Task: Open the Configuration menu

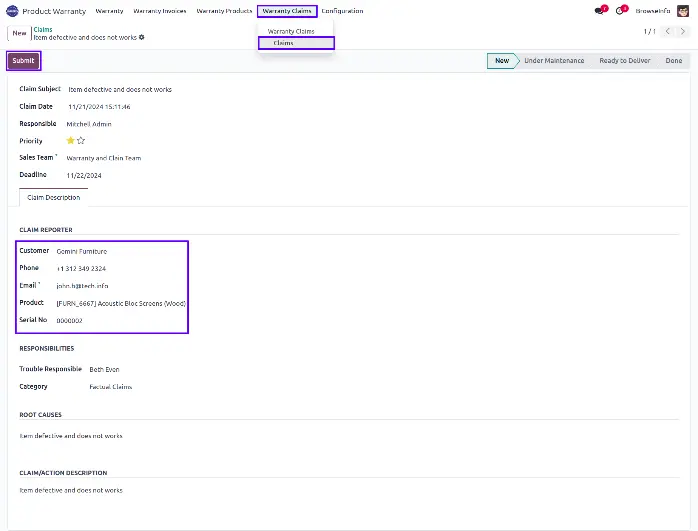Action: pos(342,11)
